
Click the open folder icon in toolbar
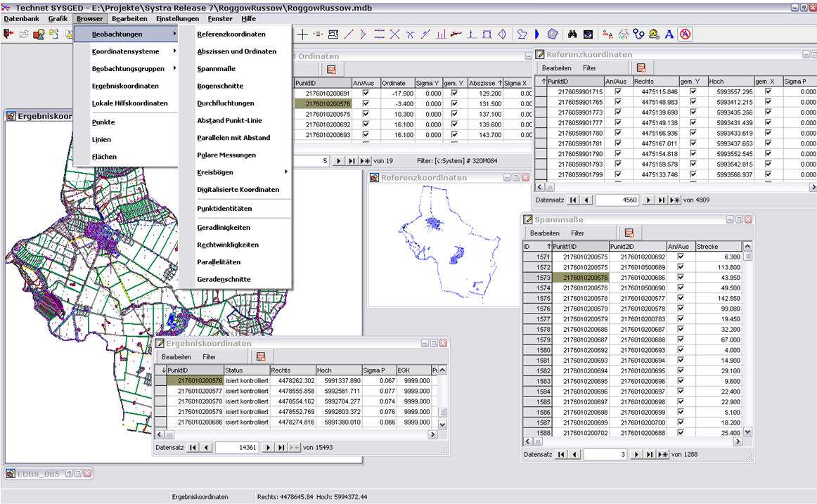(x=24, y=34)
